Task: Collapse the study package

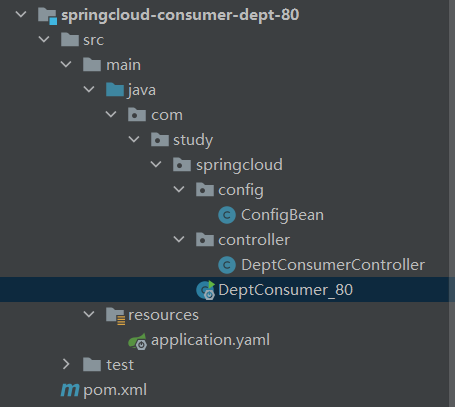Action: (x=134, y=139)
